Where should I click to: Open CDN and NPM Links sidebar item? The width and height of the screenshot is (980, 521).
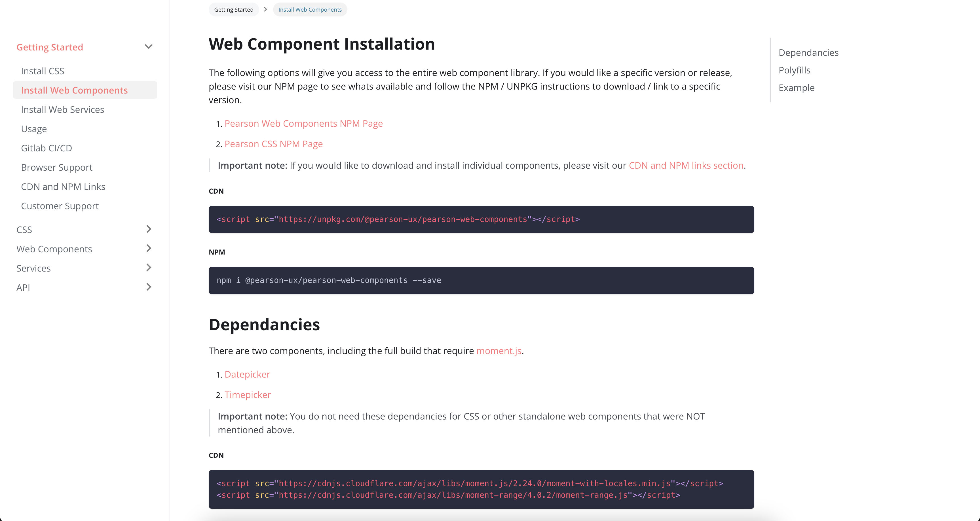pyautogui.click(x=63, y=187)
